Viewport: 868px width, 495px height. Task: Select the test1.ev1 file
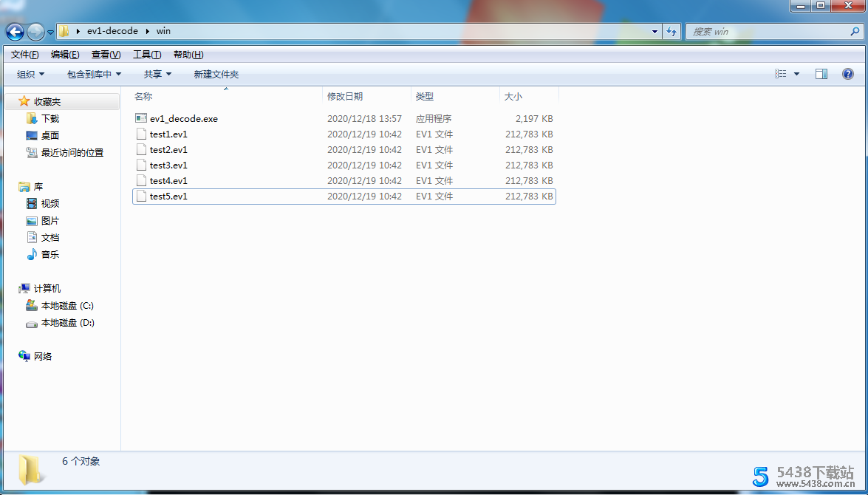point(168,134)
